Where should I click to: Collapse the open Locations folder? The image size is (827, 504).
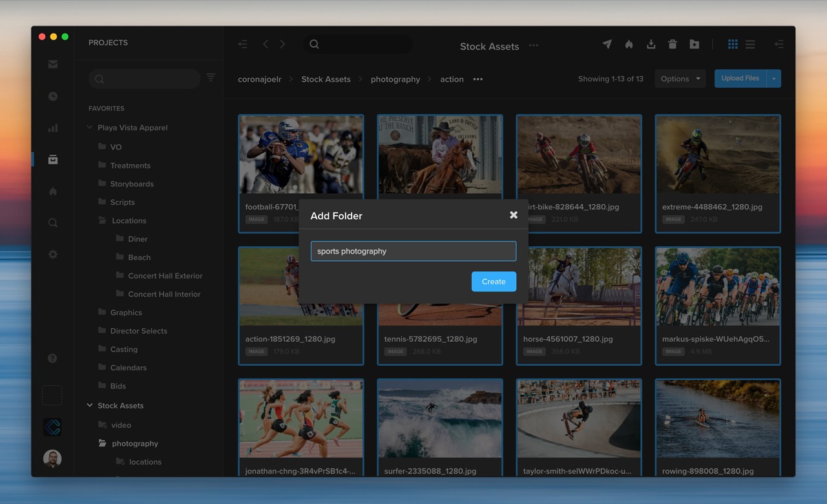tap(102, 220)
